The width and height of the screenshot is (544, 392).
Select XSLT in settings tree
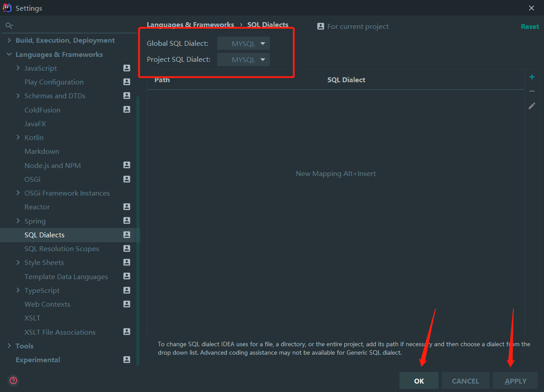point(32,318)
